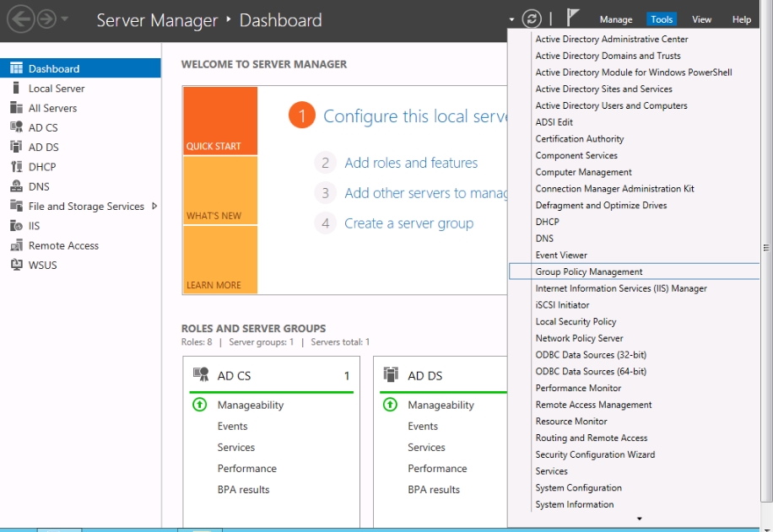Viewport: 773px width, 532px height.
Task: Click the WHAT'S NEW tile
Action: point(220,191)
